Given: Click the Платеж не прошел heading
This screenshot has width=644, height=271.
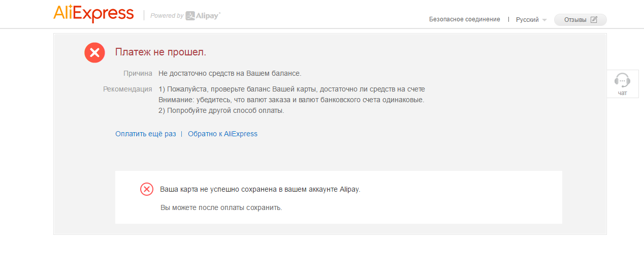Looking at the screenshot, I should tap(160, 52).
